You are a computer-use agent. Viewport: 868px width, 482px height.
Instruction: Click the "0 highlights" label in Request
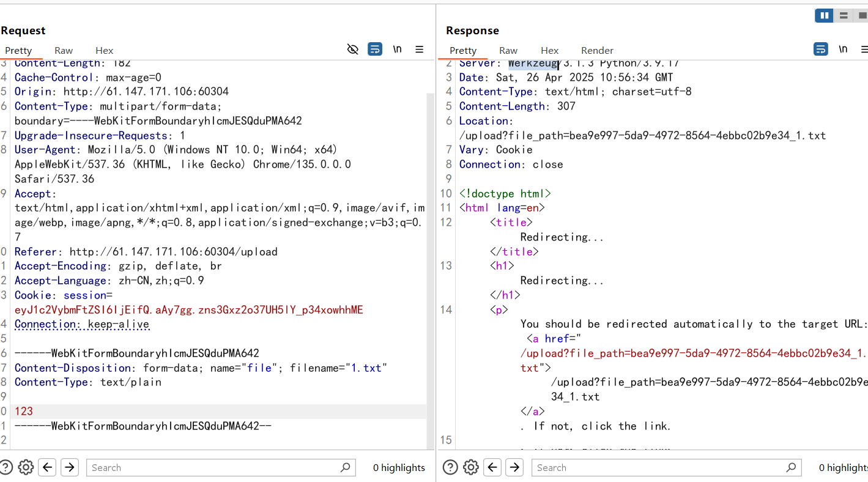[399, 467]
